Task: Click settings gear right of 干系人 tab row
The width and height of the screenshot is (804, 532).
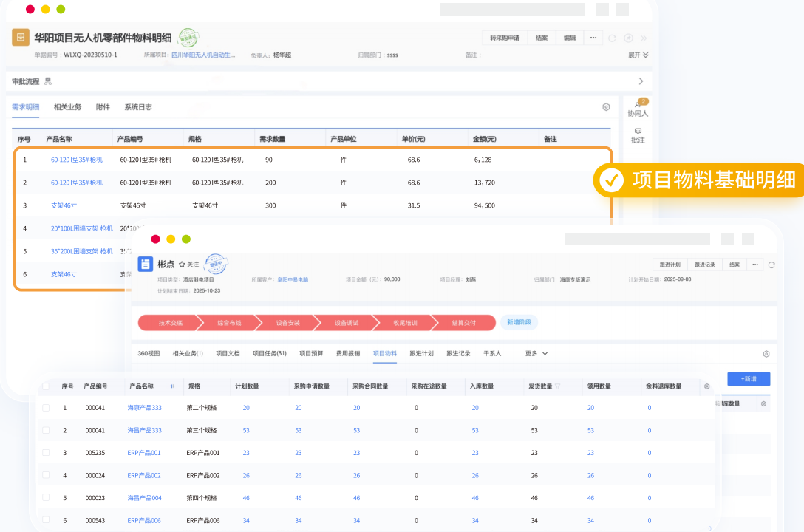Action: (x=766, y=354)
